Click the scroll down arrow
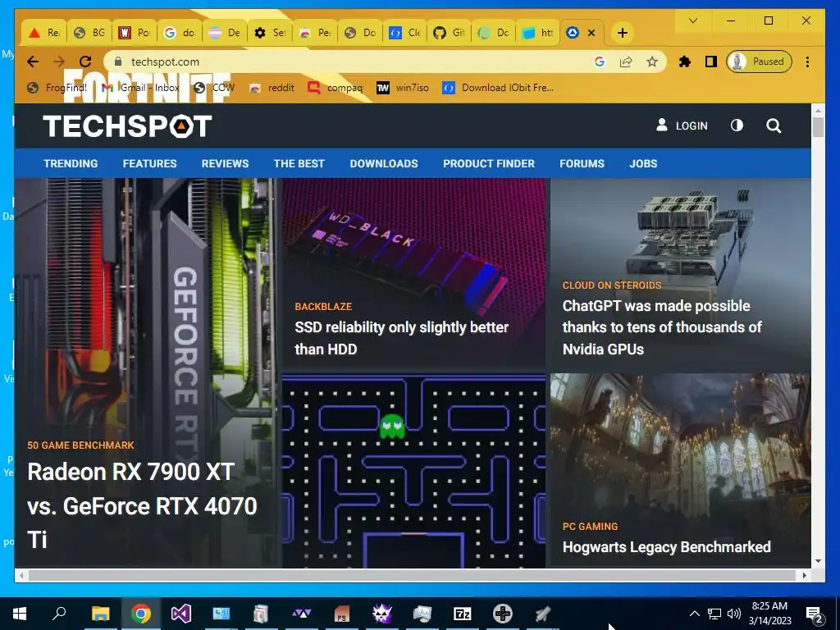 click(x=818, y=561)
